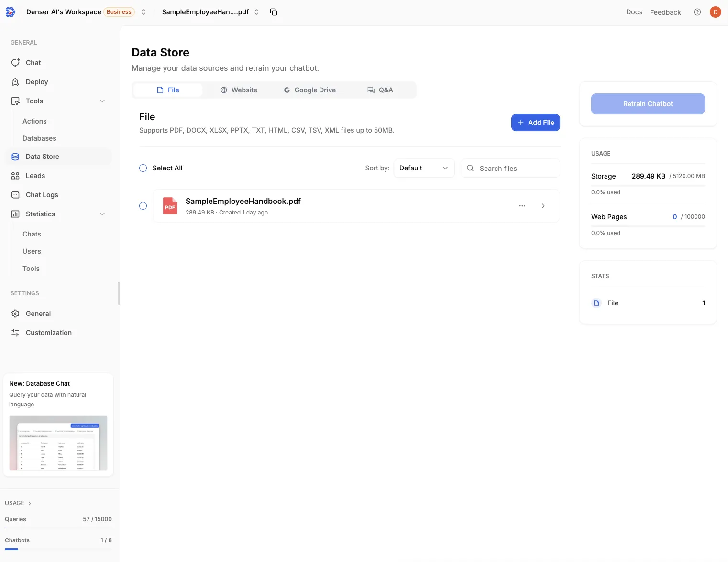Collapse the Statistics sidebar section
728x562 pixels.
[x=102, y=214]
